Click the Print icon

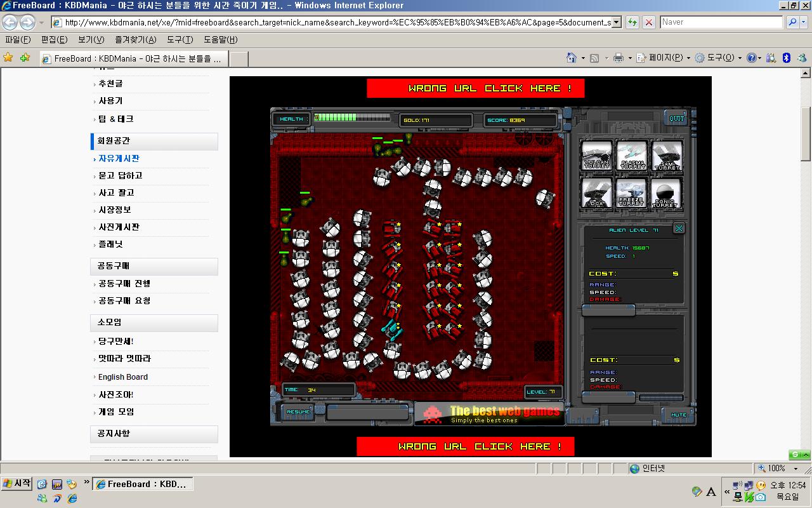pyautogui.click(x=619, y=58)
